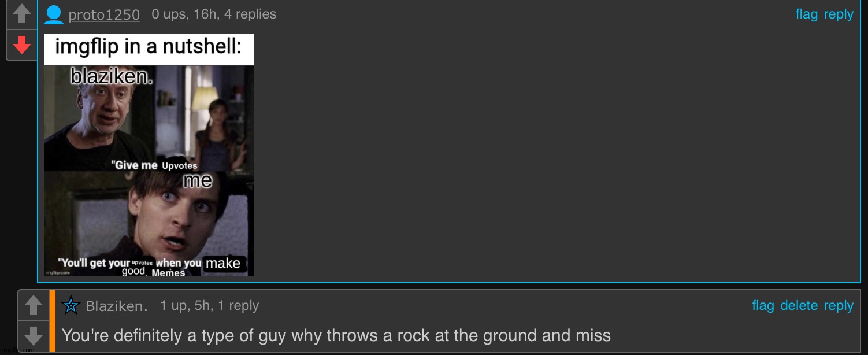Flag proto1250's comment
This screenshot has width=868, height=355.
[x=806, y=14]
